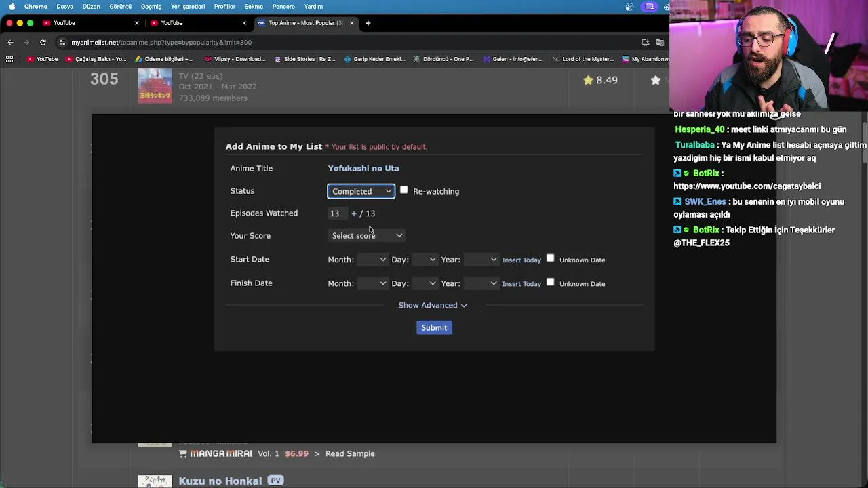This screenshot has width=868, height=488.
Task: Go back to previous page
Action: pyautogui.click(x=10, y=42)
